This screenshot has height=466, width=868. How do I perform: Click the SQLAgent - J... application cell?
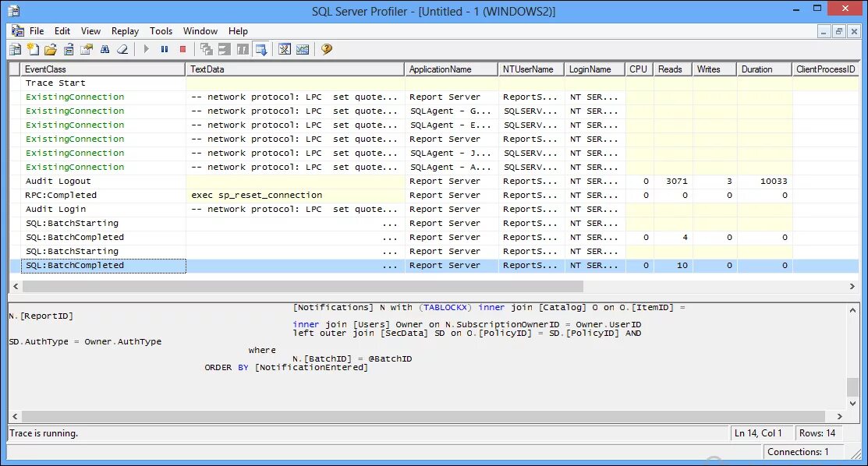coord(451,154)
